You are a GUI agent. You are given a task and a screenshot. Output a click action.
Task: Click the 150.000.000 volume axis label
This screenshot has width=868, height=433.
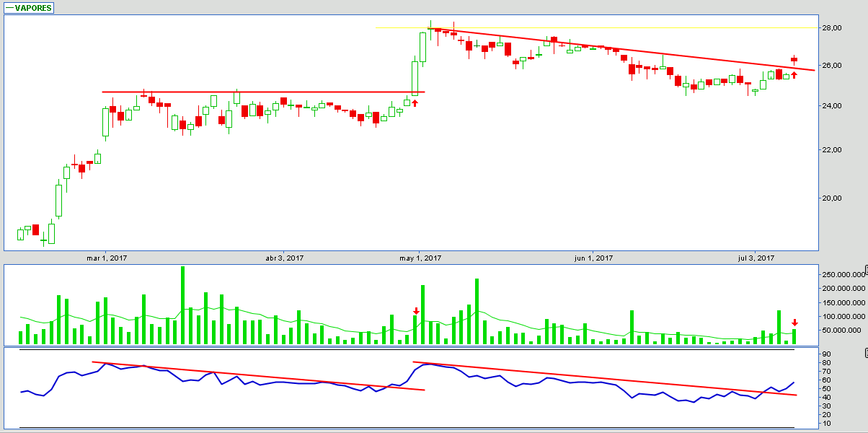[843, 302]
